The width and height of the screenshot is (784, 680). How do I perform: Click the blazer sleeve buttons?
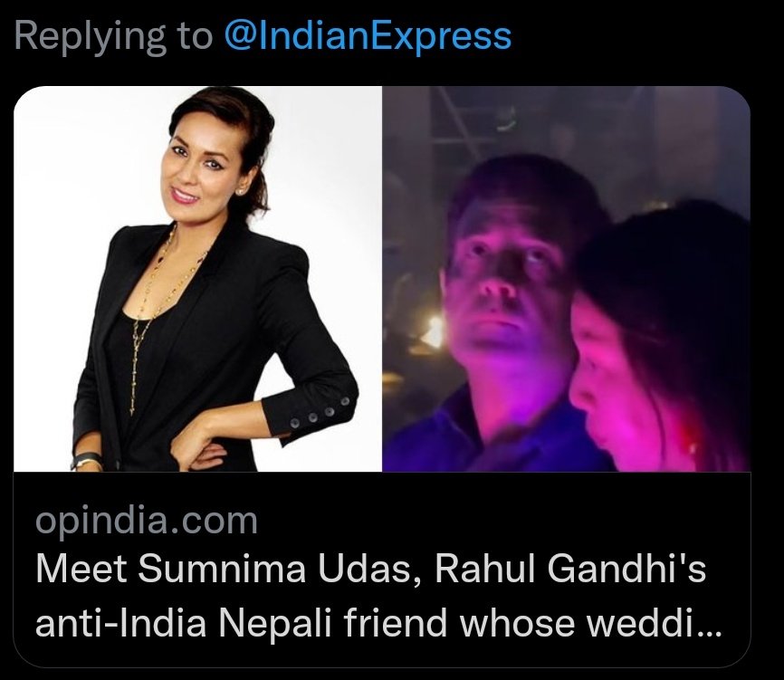(x=318, y=413)
